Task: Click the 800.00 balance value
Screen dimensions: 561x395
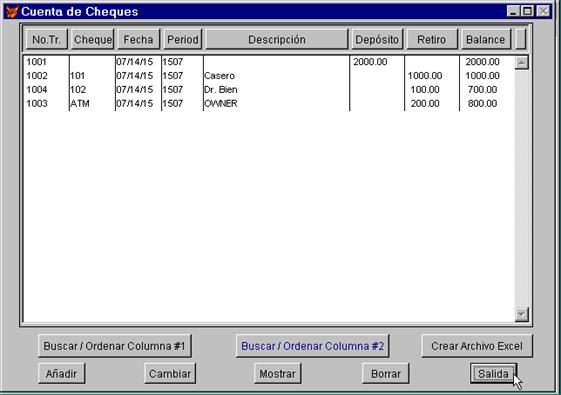Action: coord(482,103)
